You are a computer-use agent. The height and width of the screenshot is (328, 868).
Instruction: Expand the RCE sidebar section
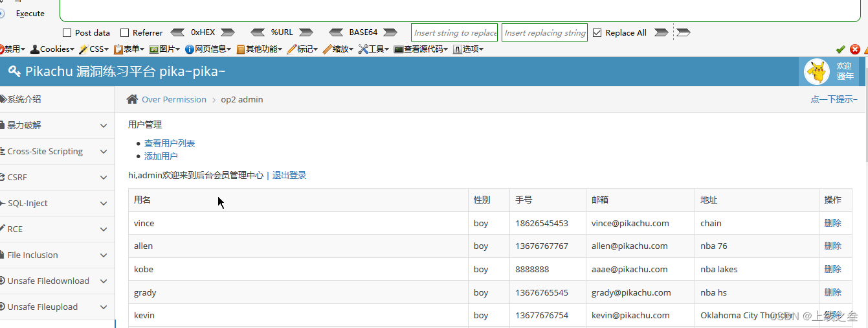tap(57, 229)
